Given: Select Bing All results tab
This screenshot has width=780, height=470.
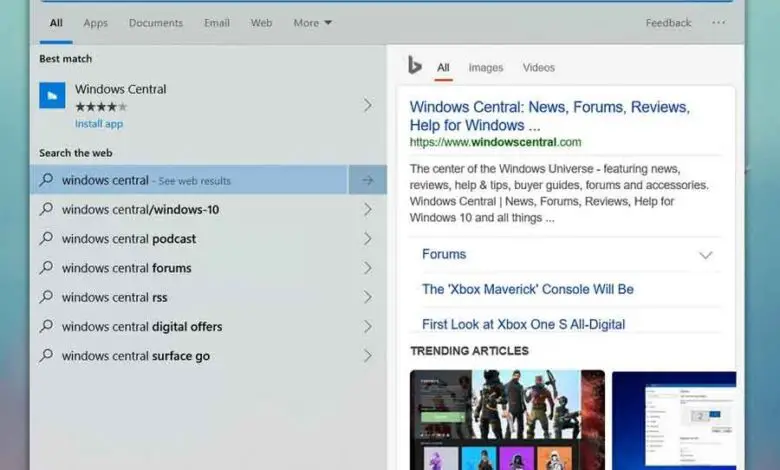Looking at the screenshot, I should (443, 68).
